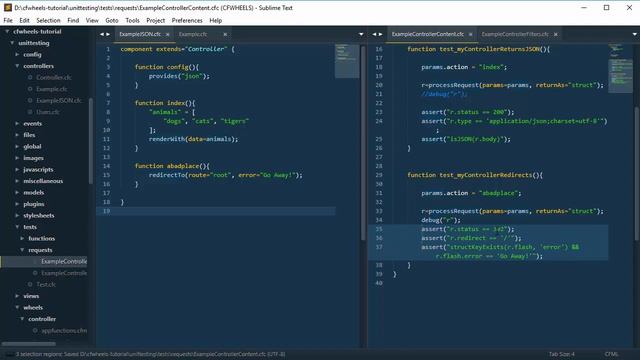
Task: Click the right pane minimap
Action: pos(620,69)
